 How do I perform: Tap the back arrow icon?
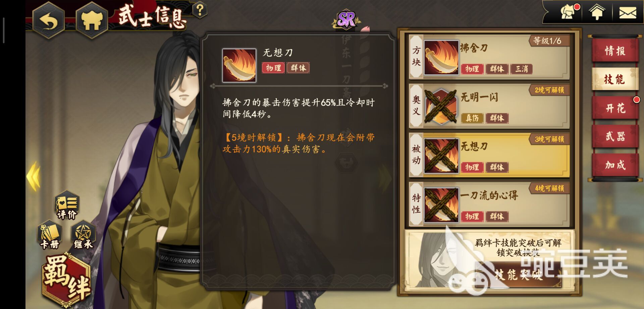click(x=49, y=21)
